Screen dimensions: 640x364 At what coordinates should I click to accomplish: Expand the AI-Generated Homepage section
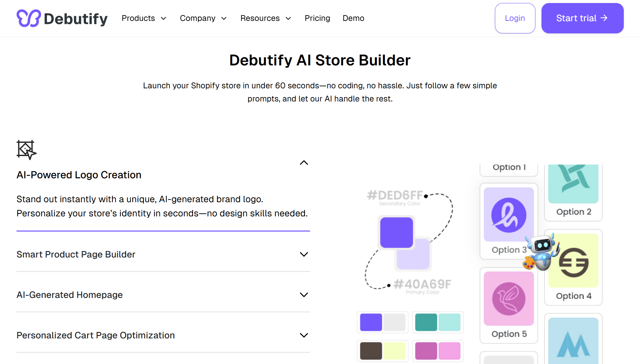pos(304,295)
